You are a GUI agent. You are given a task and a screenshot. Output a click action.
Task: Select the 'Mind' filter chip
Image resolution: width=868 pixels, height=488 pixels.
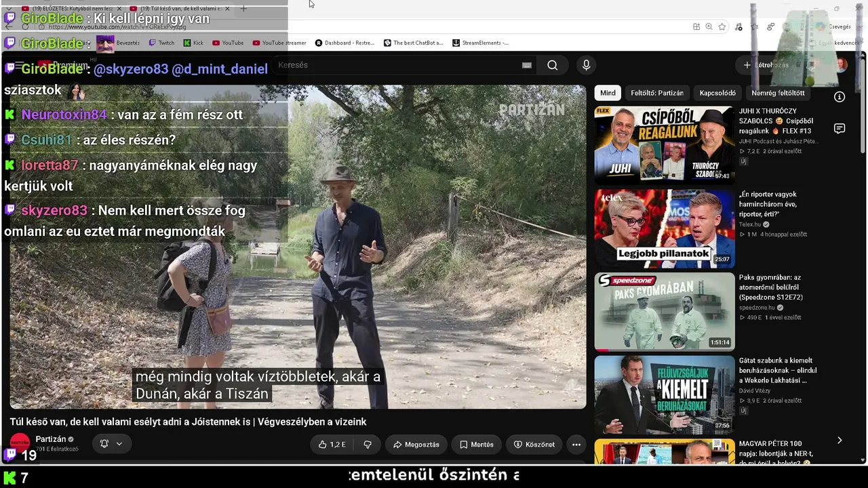(x=608, y=93)
